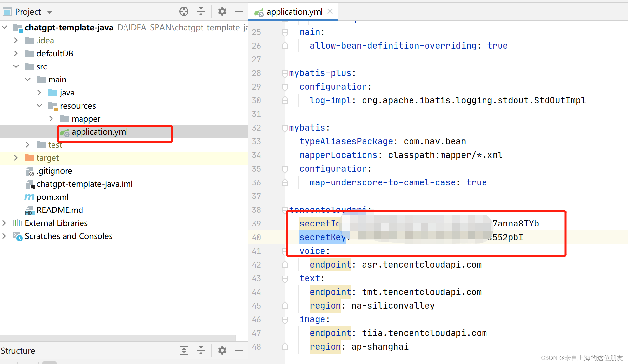Expand the target folder
The image size is (628, 364).
click(x=16, y=158)
